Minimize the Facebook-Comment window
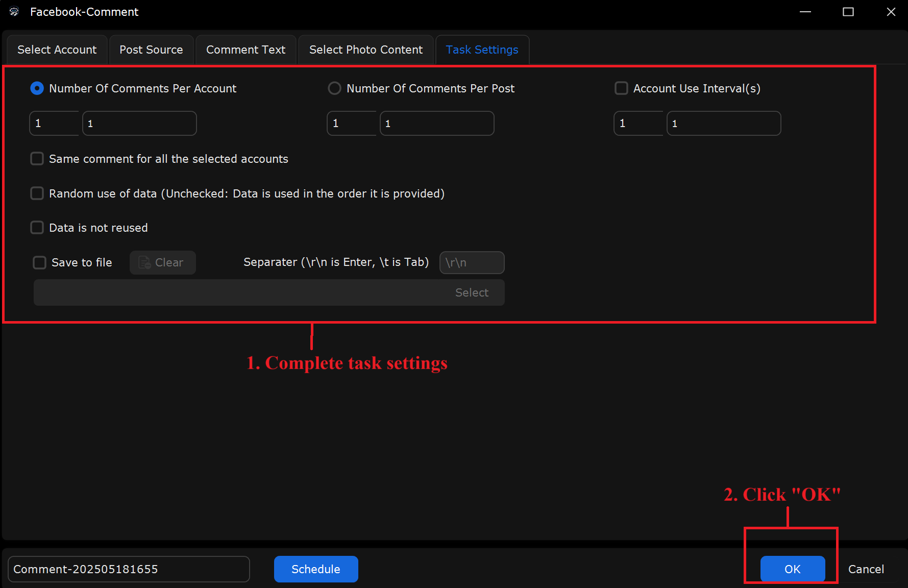Screen dimensions: 908x588 click(x=805, y=12)
